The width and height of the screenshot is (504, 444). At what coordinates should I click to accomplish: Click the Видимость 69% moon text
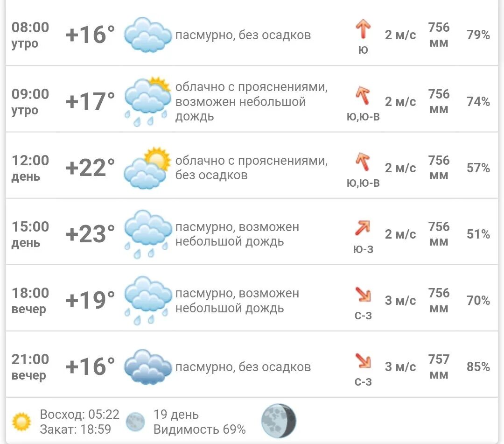pos(200,430)
